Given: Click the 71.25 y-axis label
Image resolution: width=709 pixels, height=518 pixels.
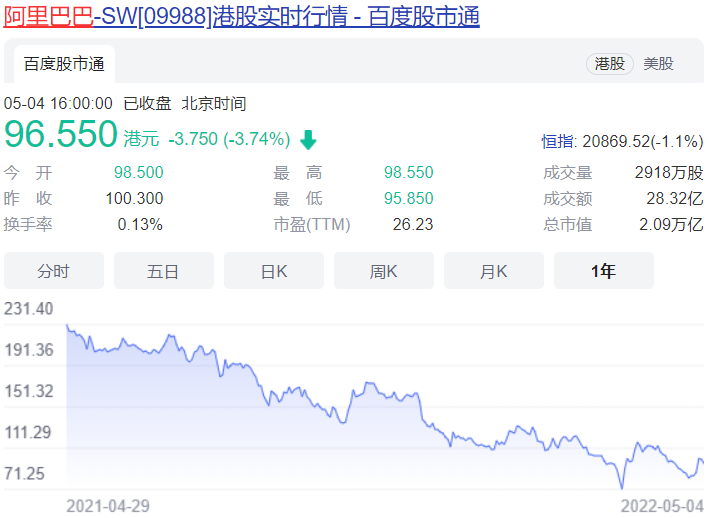Looking at the screenshot, I should 24,474.
